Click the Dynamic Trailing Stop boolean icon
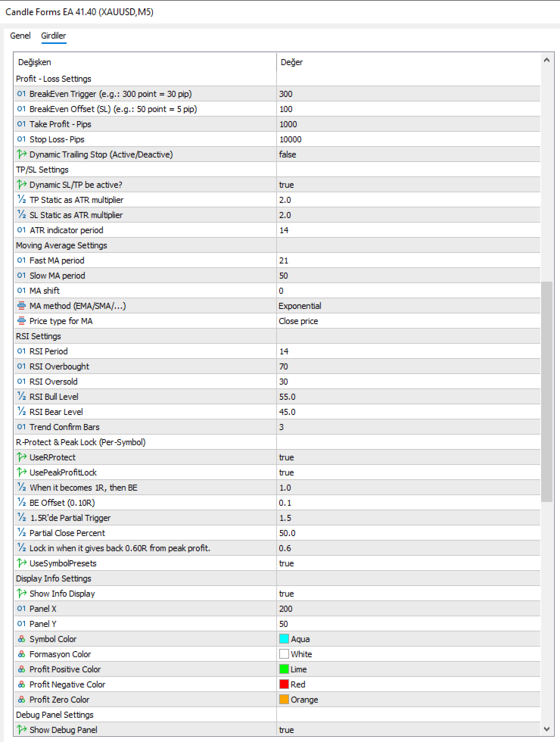560x742 pixels. 21,154
